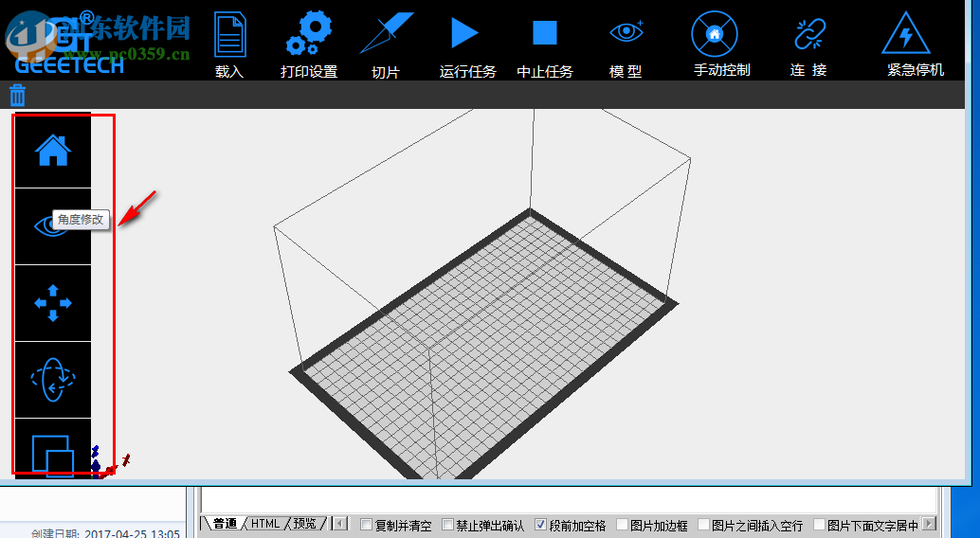Click the 连接 connect link icon
Viewport: 980px width, 538px height.
pos(809,34)
